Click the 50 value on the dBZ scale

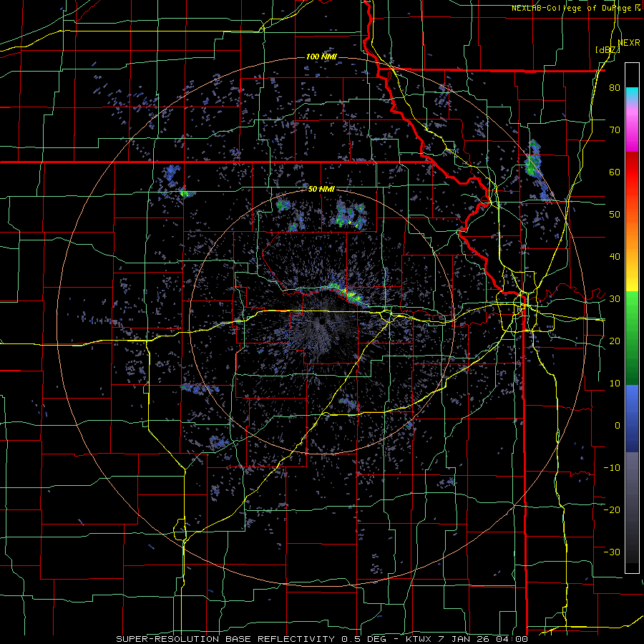[x=615, y=215]
